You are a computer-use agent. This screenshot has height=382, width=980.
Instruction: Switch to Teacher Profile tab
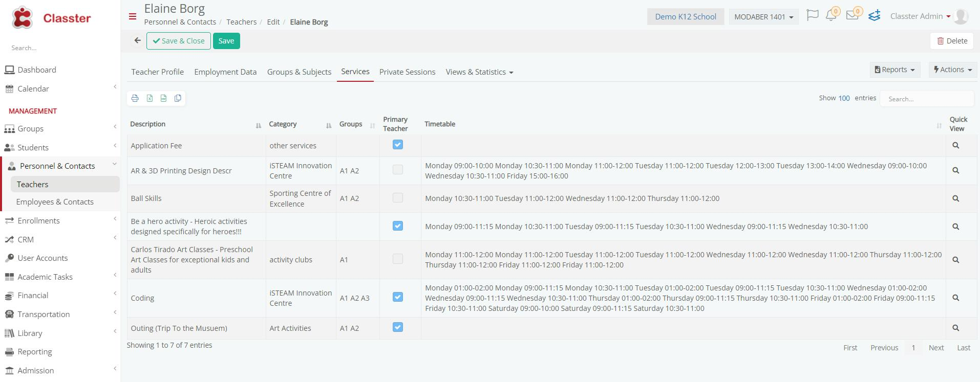tap(157, 72)
